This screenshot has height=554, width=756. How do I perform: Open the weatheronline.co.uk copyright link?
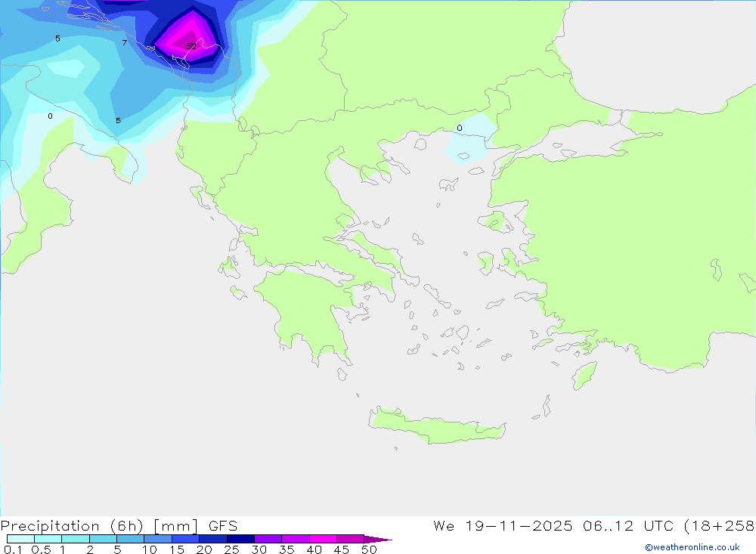[692, 547]
